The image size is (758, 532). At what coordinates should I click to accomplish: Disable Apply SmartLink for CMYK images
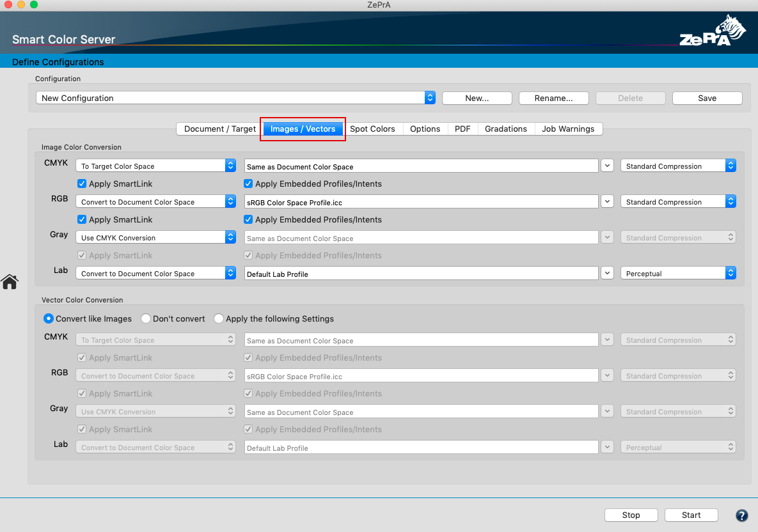(82, 184)
